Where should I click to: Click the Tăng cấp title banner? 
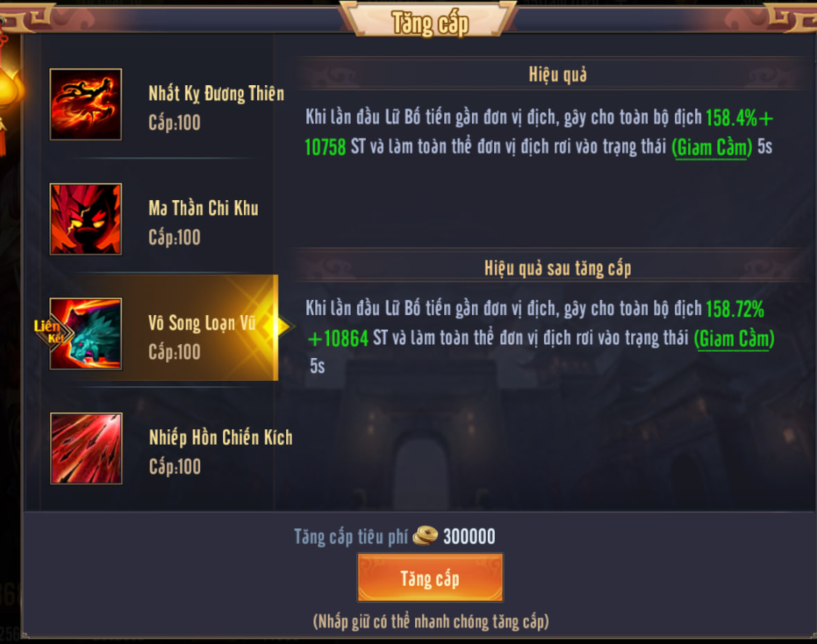pos(430,24)
